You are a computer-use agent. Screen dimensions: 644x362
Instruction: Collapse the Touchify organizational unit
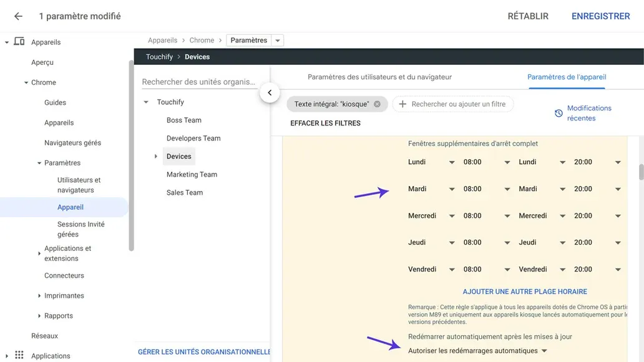(145, 102)
